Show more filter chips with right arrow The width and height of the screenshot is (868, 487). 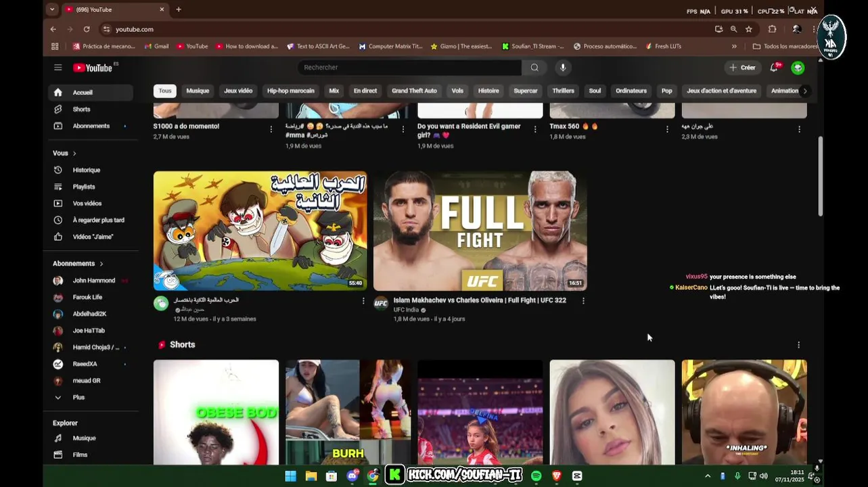pos(804,91)
